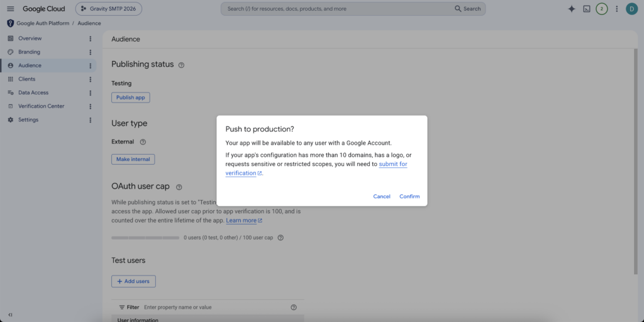Cancel the Push to production dialog
This screenshot has width=644, height=322.
click(382, 196)
